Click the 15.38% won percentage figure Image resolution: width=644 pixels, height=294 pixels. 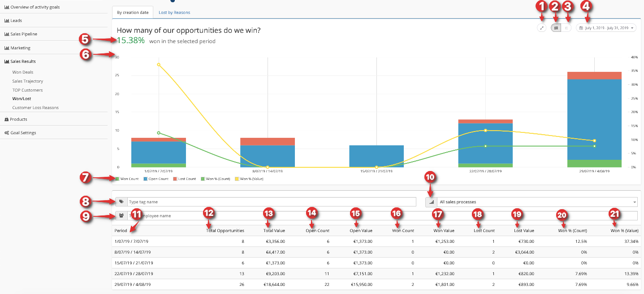coord(131,40)
